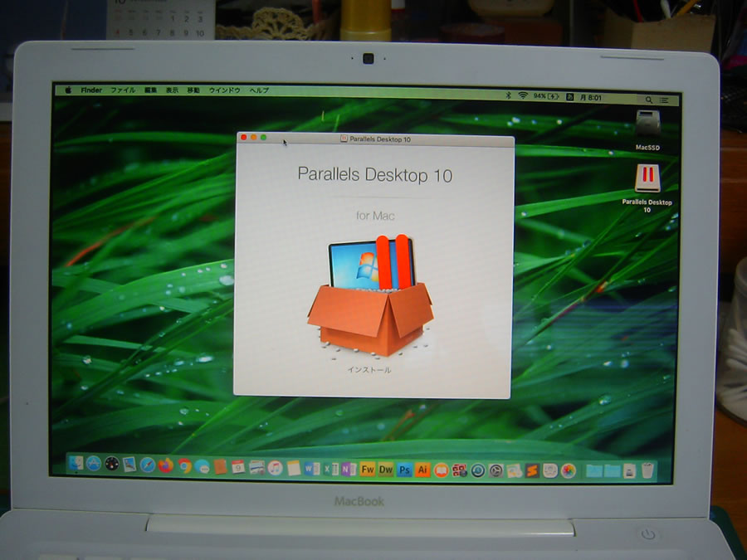Launch Adobe Dreamweaver from the Dock
Viewport: 747px width, 560px height.
(385, 470)
